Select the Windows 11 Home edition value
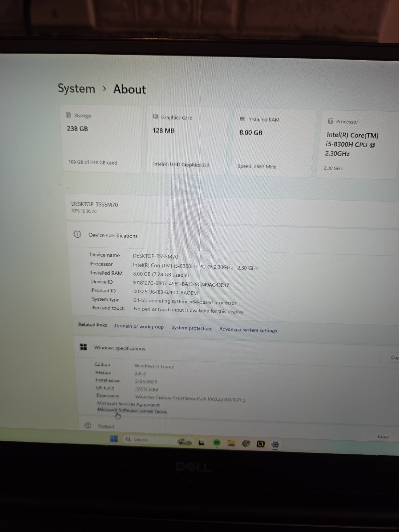This screenshot has height=532, width=399. click(154, 366)
